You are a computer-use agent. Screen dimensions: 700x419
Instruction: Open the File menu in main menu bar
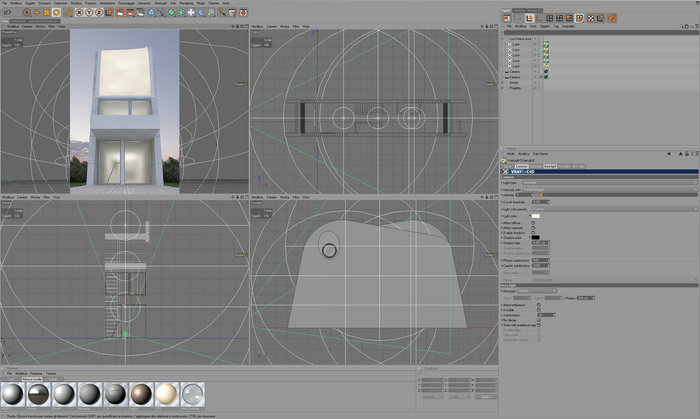(4, 3)
